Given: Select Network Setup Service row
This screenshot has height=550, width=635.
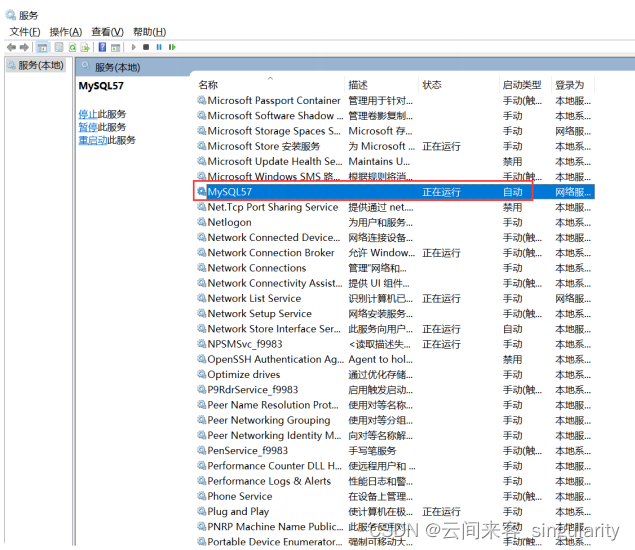Looking at the screenshot, I should (x=395, y=313).
